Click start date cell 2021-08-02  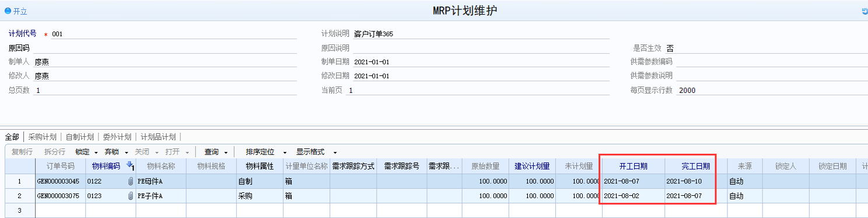[633, 196]
